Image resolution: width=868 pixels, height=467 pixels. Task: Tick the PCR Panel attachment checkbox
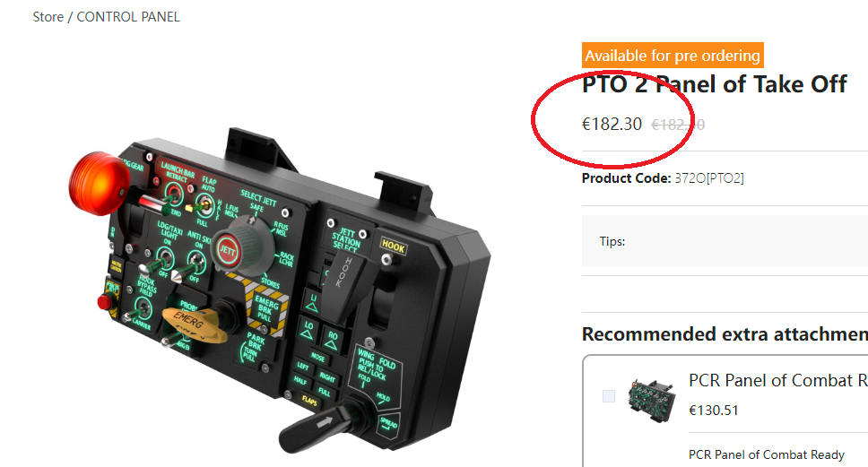click(608, 396)
